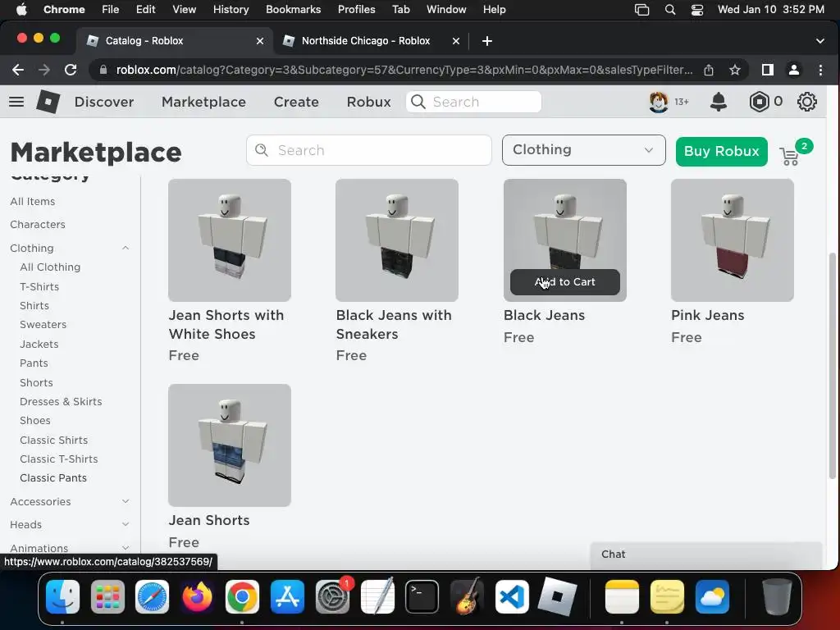Launch Safari from the Dock
The height and width of the screenshot is (630, 840).
pyautogui.click(x=152, y=596)
